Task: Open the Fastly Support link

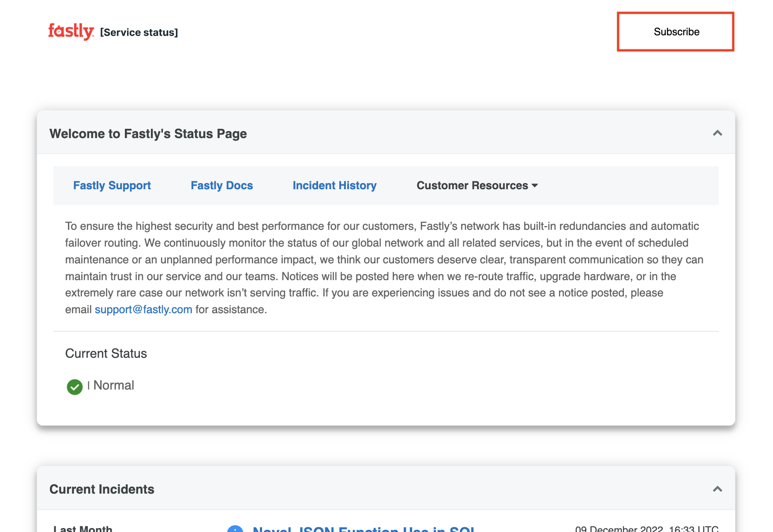Action: click(112, 186)
